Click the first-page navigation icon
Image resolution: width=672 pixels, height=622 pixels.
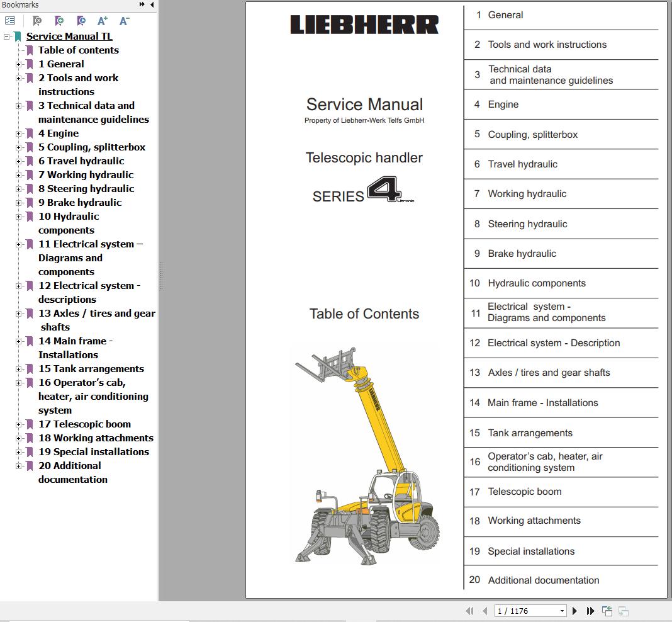coord(470,611)
